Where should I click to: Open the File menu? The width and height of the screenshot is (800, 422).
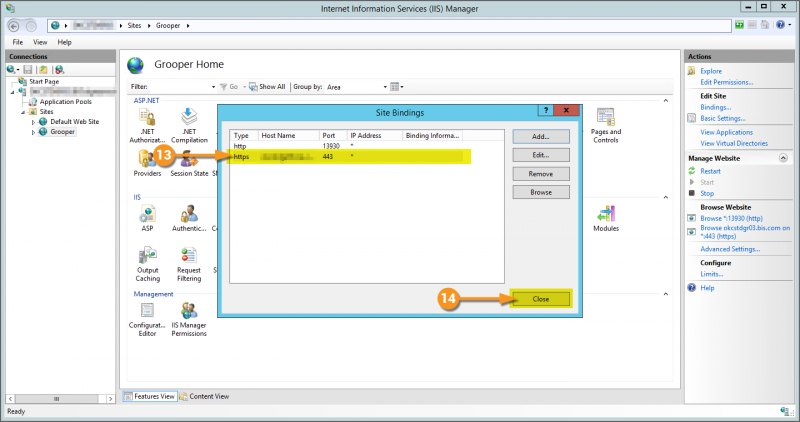click(x=18, y=42)
